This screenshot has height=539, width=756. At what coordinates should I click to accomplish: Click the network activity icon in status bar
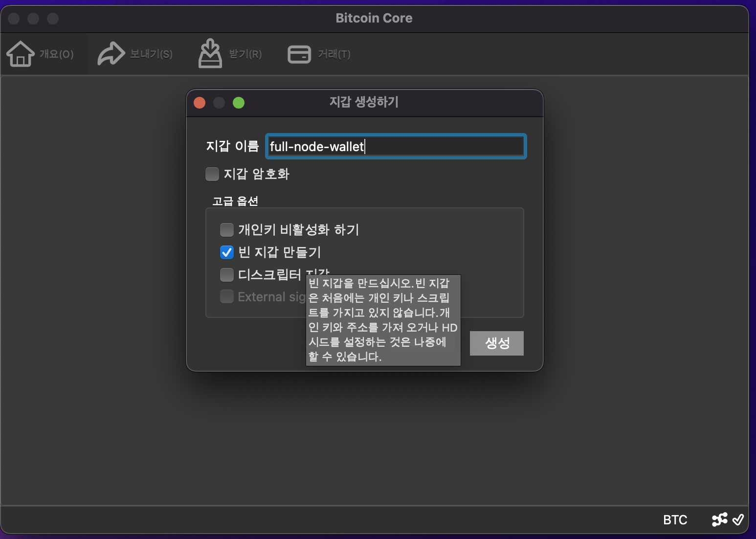point(720,519)
